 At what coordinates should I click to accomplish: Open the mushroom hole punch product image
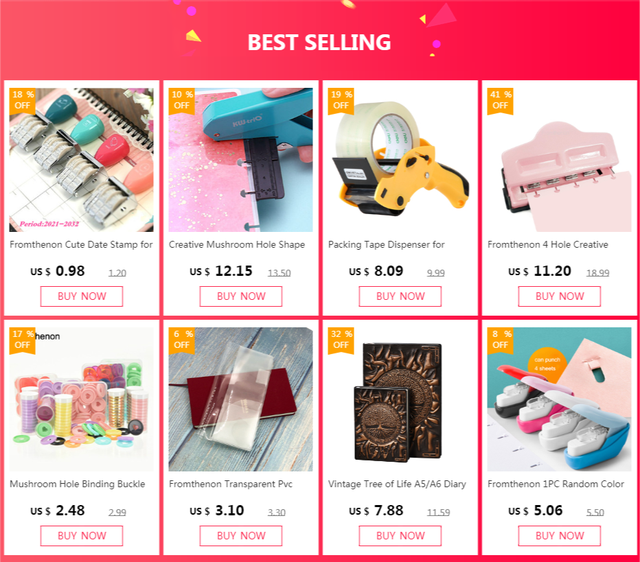click(x=241, y=160)
